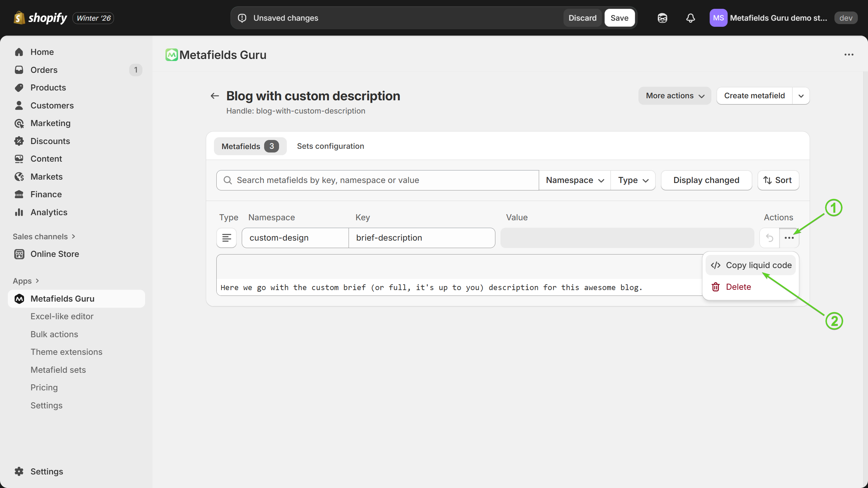Open the row's three-dot actions menu

pyautogui.click(x=789, y=238)
